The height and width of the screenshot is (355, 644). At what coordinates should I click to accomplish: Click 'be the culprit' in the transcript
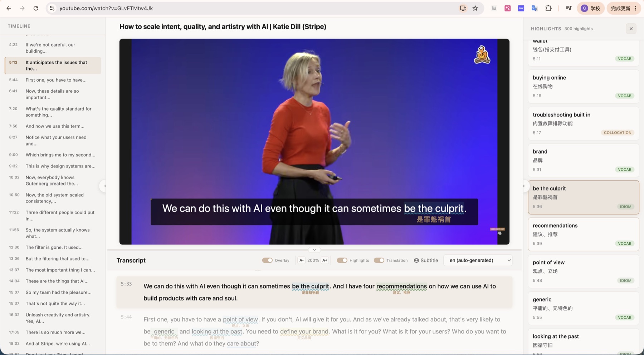[x=310, y=286]
